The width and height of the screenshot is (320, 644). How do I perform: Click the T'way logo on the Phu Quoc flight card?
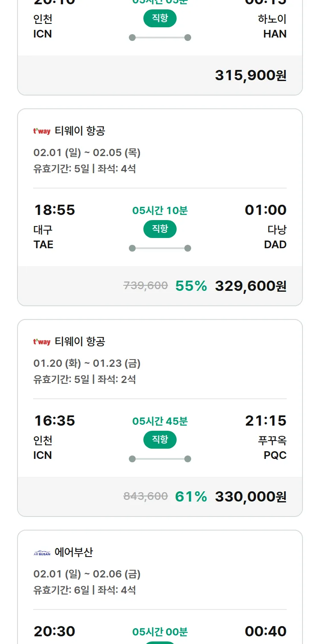pyautogui.click(x=42, y=342)
